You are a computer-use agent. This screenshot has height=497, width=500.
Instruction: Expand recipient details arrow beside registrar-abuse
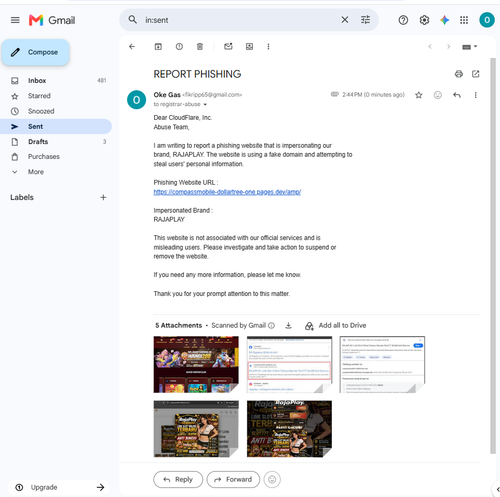tap(205, 105)
